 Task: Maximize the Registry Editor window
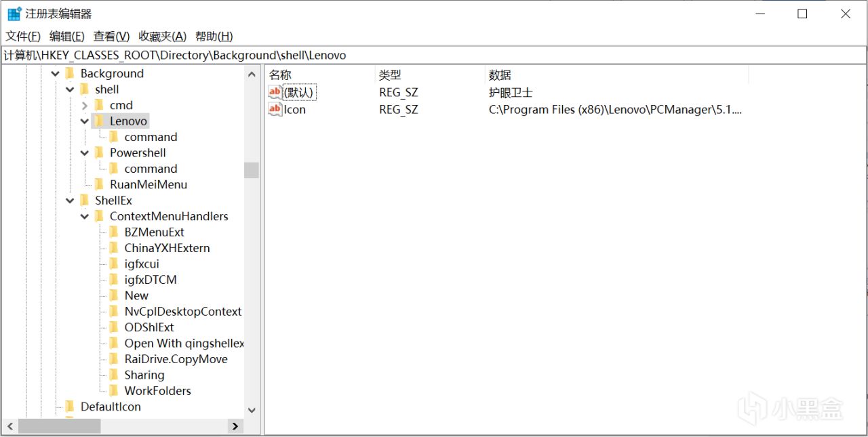coord(802,14)
